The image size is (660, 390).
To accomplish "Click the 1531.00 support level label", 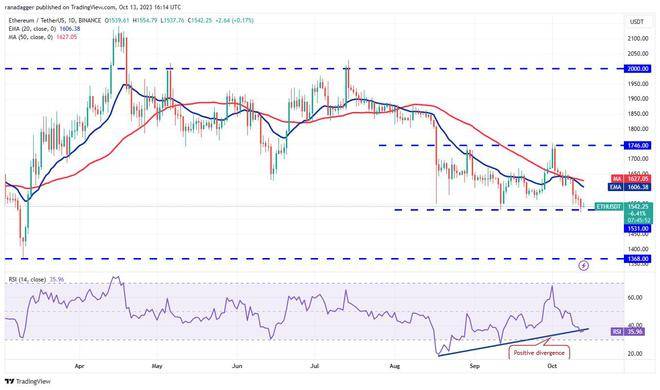I will (637, 228).
